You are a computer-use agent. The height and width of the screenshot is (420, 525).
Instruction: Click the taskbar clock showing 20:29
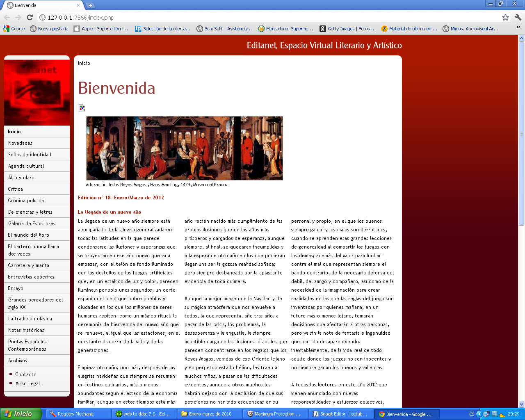(514, 414)
